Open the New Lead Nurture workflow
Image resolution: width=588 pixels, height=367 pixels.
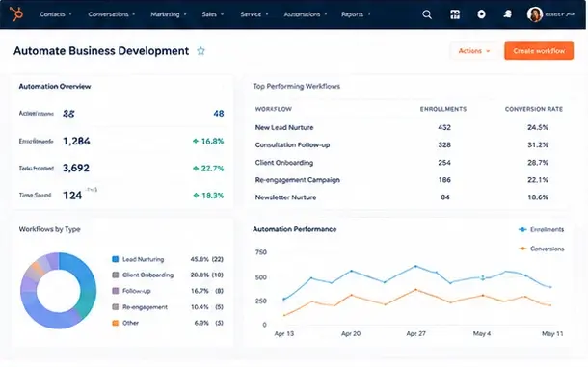[284, 127]
